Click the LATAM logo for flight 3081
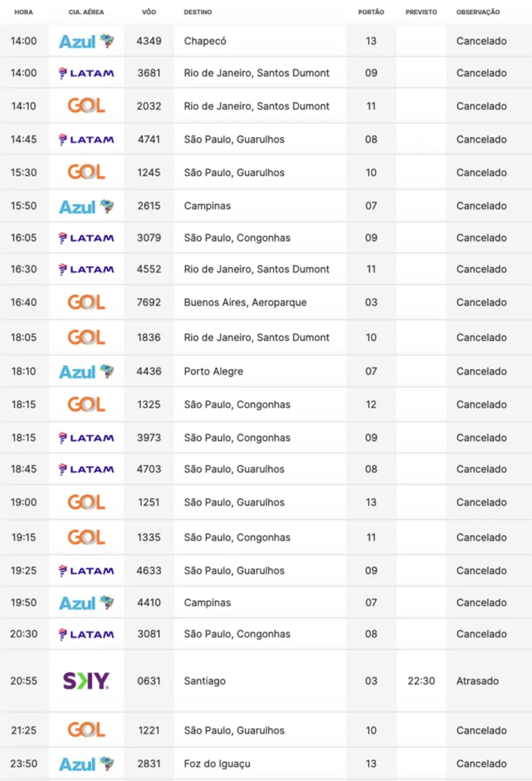This screenshot has height=781, width=532. coord(86,634)
